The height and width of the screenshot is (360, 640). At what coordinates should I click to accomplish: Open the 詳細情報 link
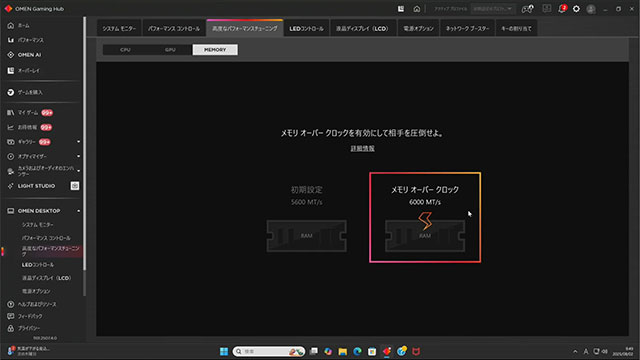(362, 149)
